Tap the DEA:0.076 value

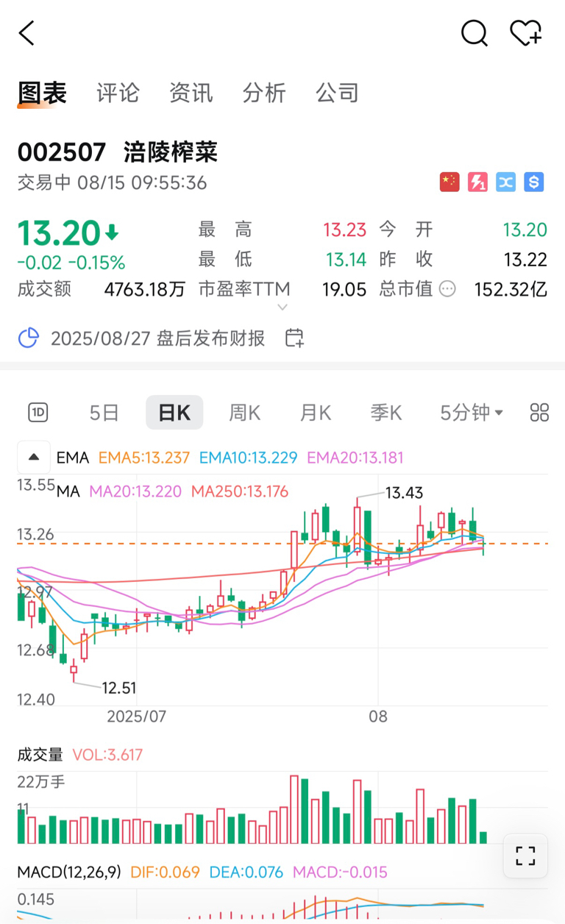pos(246,873)
